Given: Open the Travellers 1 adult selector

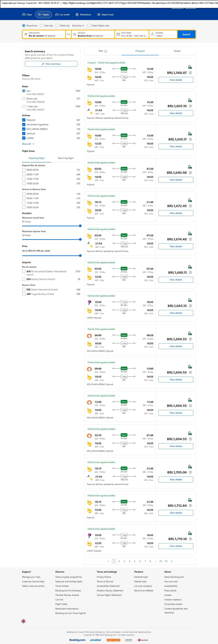Looking at the screenshot, I should 163,34.
